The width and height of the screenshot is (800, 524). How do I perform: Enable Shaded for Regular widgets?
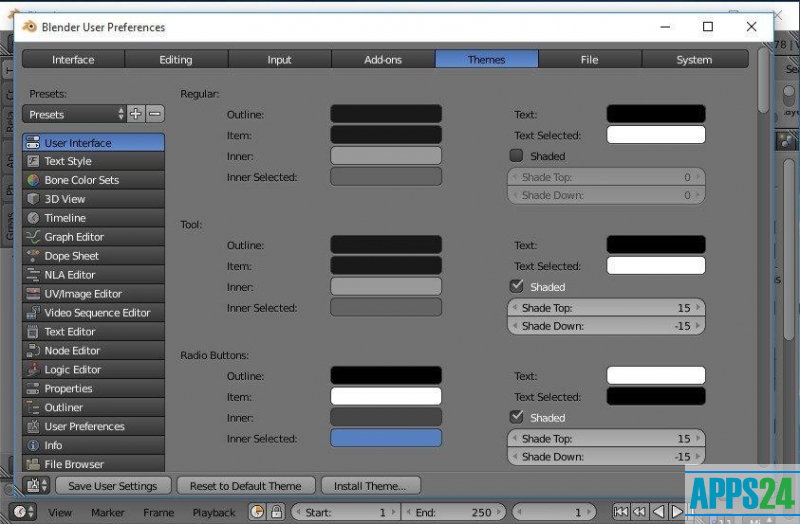tap(516, 156)
